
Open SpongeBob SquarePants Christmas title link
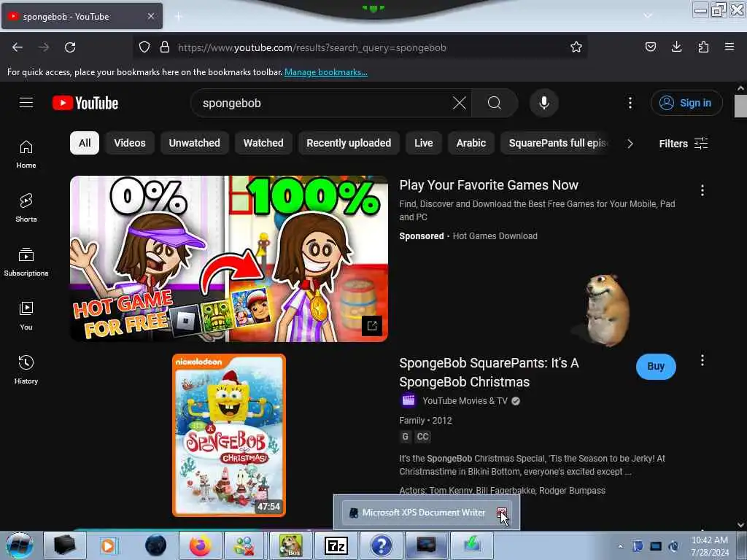coord(489,373)
